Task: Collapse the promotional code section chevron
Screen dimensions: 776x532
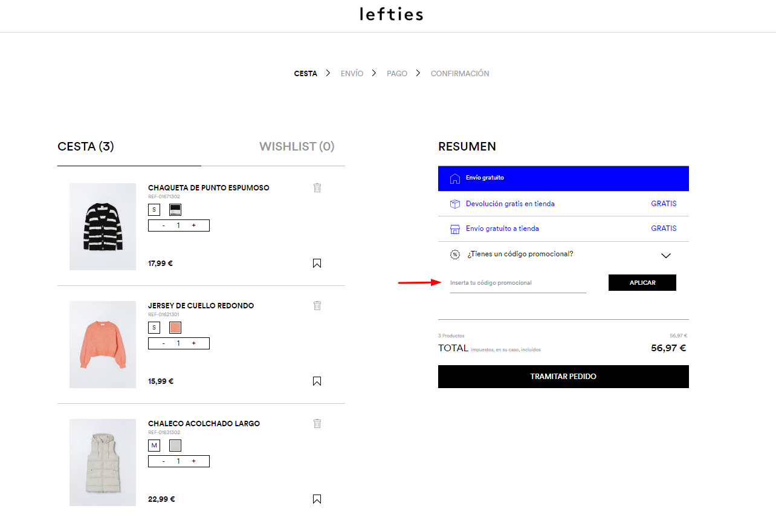Action: 666,256
